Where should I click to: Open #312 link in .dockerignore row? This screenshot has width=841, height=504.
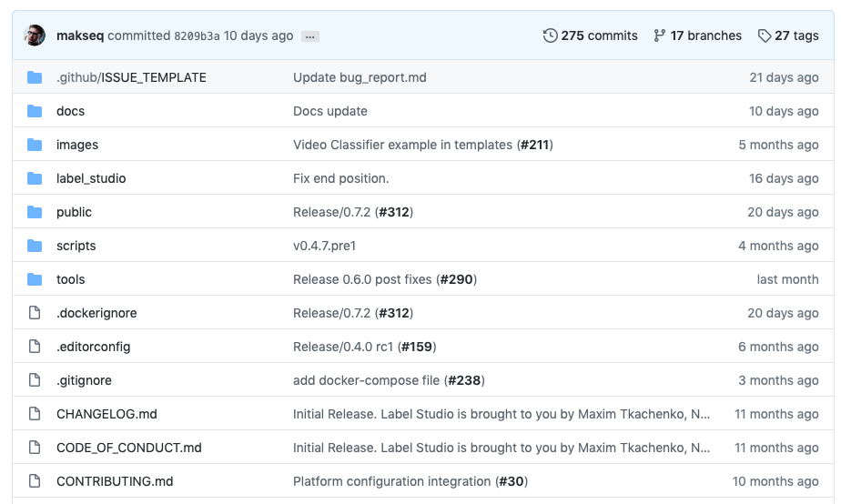[x=394, y=313]
